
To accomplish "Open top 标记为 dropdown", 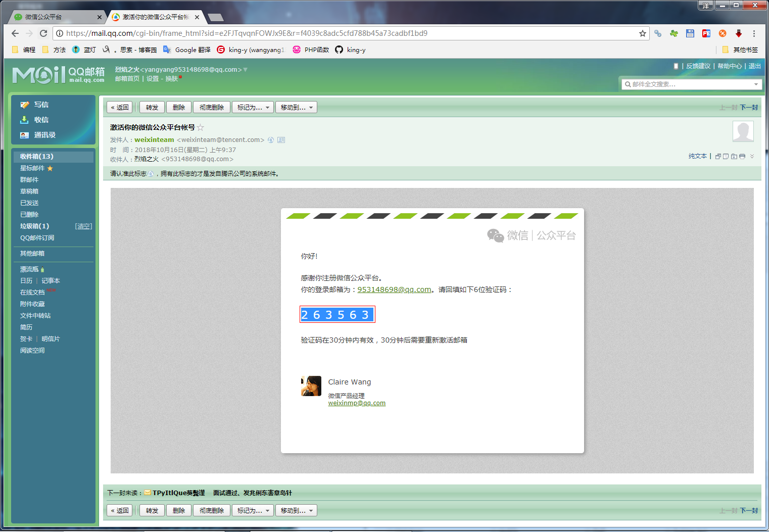I will (253, 107).
